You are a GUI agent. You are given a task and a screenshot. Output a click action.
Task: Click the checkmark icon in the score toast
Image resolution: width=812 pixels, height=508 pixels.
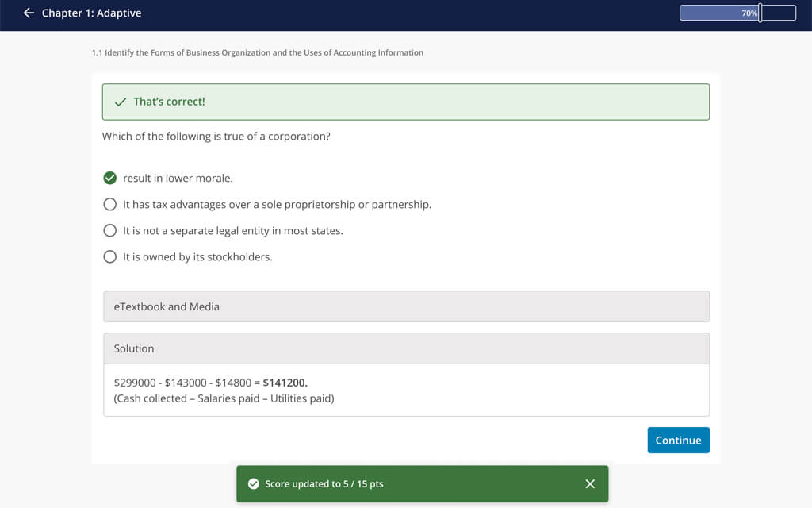[255, 483]
